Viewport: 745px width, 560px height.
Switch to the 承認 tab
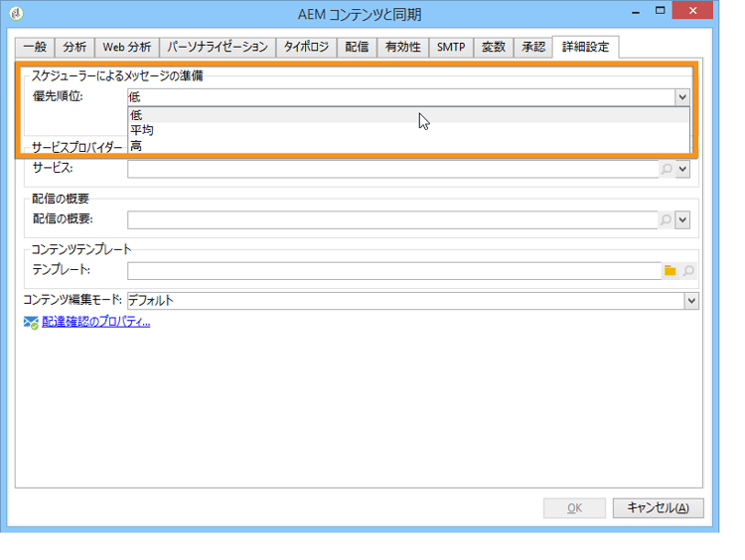click(533, 47)
